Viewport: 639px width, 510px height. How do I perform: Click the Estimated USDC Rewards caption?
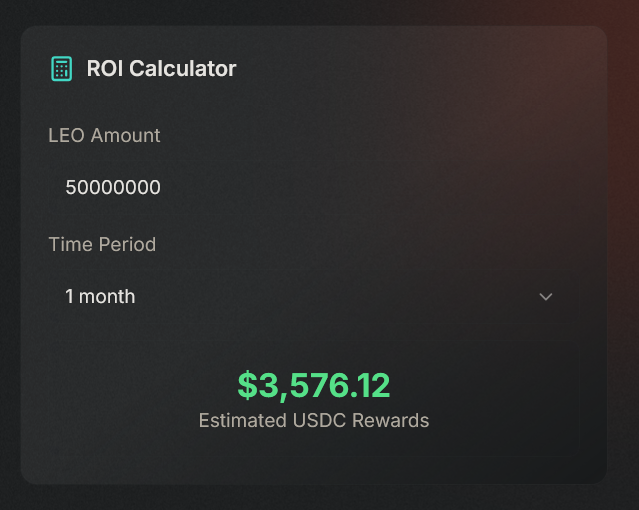click(x=314, y=420)
